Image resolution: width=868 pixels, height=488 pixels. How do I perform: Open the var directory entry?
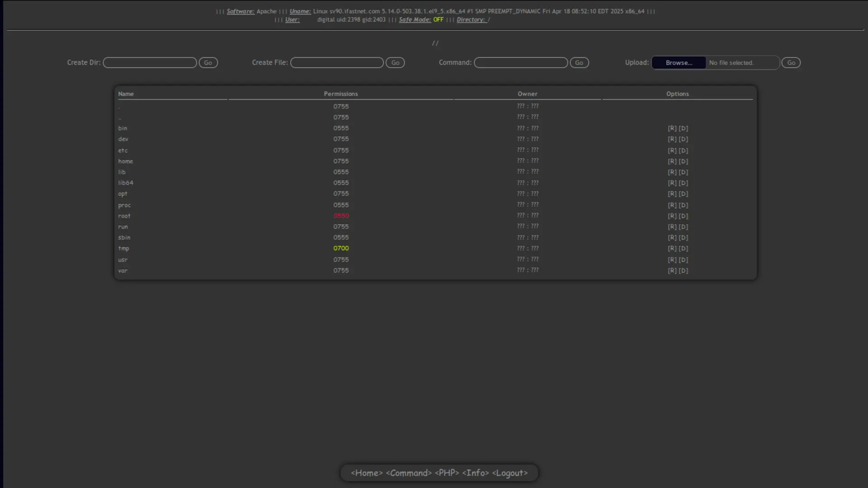[123, 270]
